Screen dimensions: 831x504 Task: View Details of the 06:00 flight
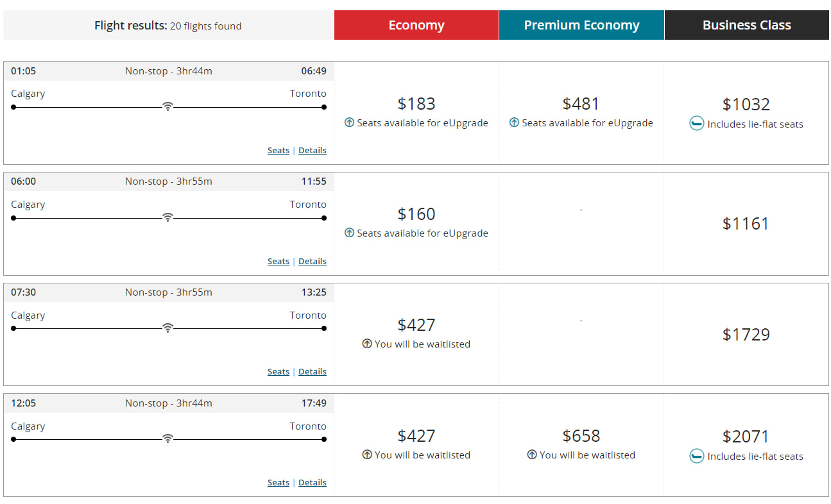pyautogui.click(x=312, y=261)
